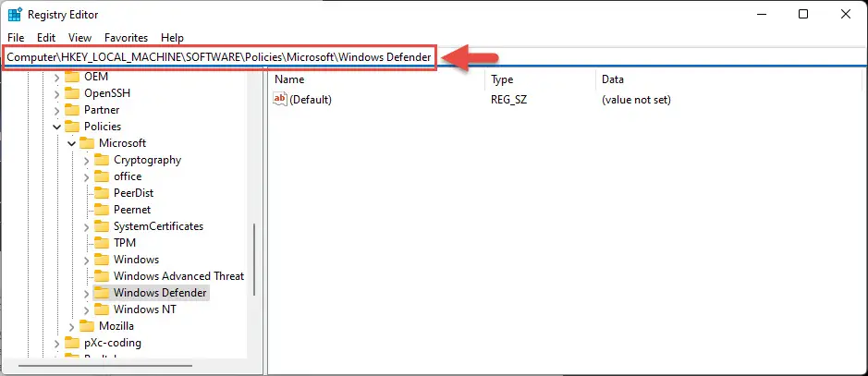
Task: Click the Windows NT folder icon
Action: [102, 309]
